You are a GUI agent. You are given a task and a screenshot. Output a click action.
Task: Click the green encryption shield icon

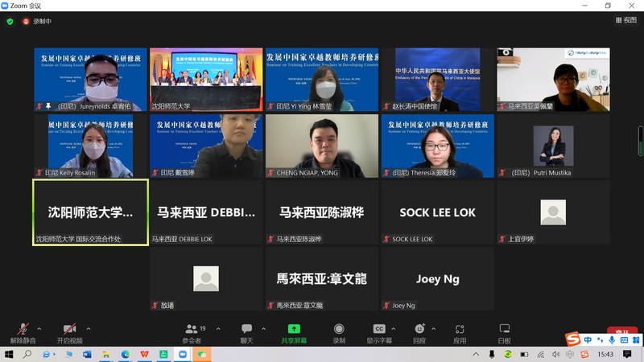pos(10,21)
